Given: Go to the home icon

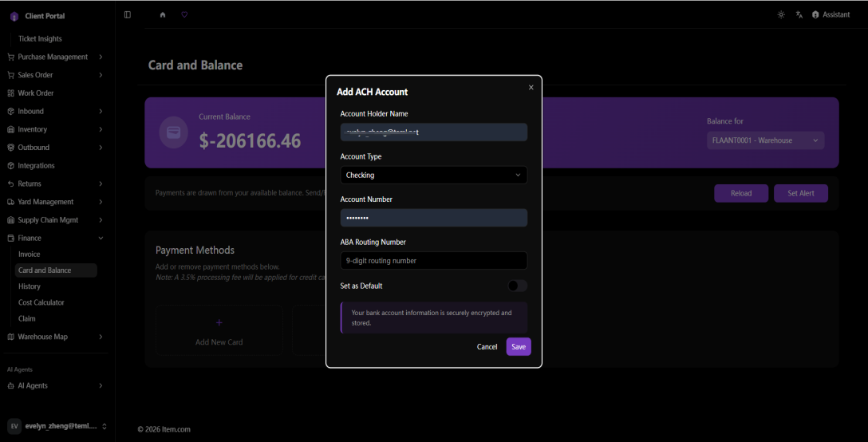Looking at the screenshot, I should coord(163,15).
